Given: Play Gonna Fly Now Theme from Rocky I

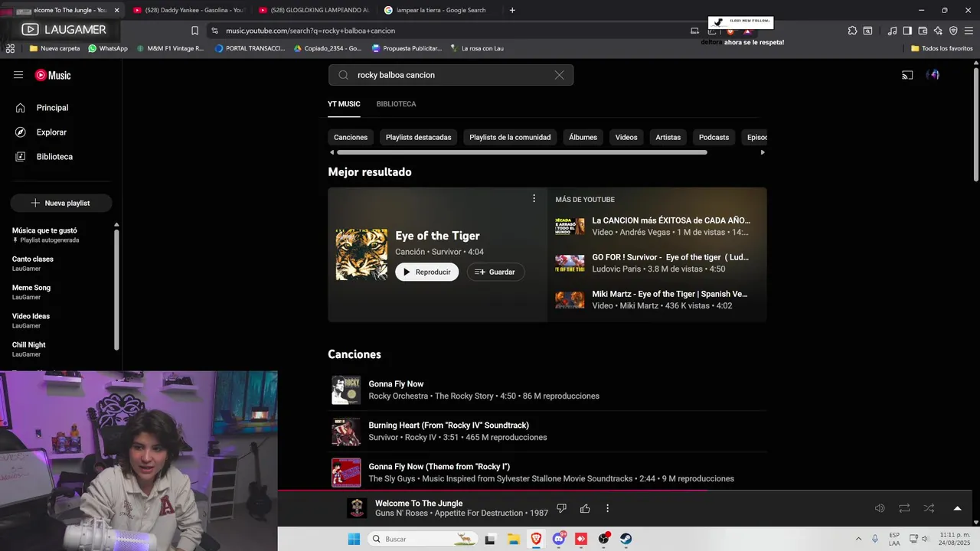Looking at the screenshot, I should coord(547,473).
